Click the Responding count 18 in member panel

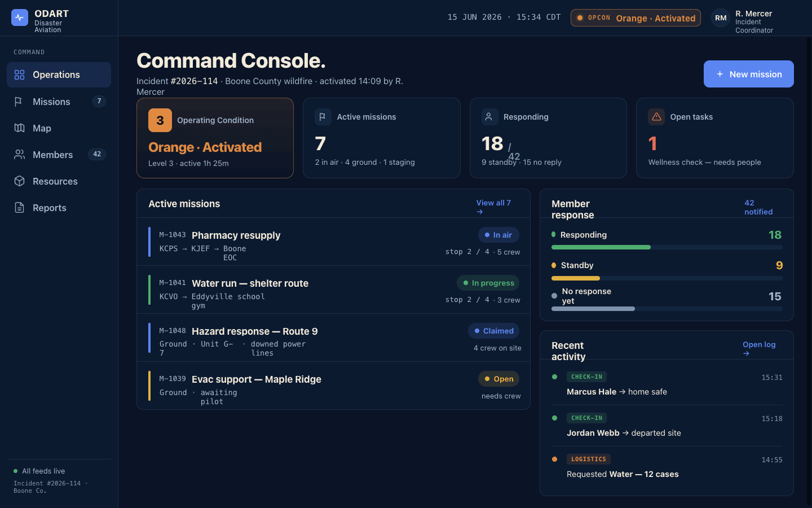[775, 235]
